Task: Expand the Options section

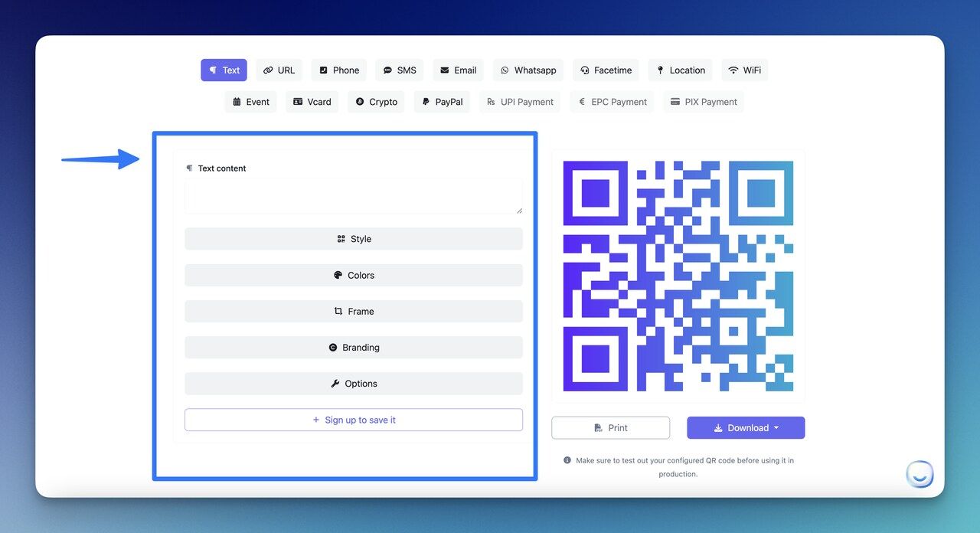Action: click(354, 384)
